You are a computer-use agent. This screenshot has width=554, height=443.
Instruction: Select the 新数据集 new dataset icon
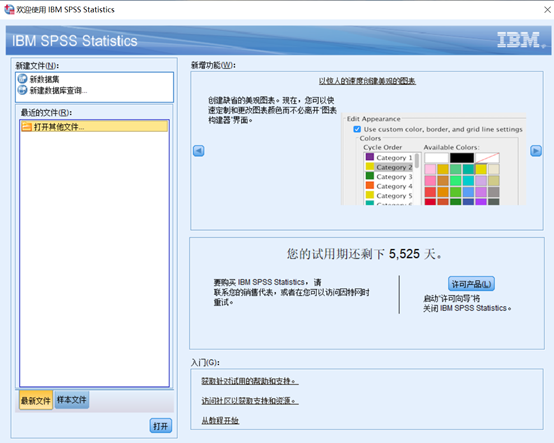coord(22,79)
